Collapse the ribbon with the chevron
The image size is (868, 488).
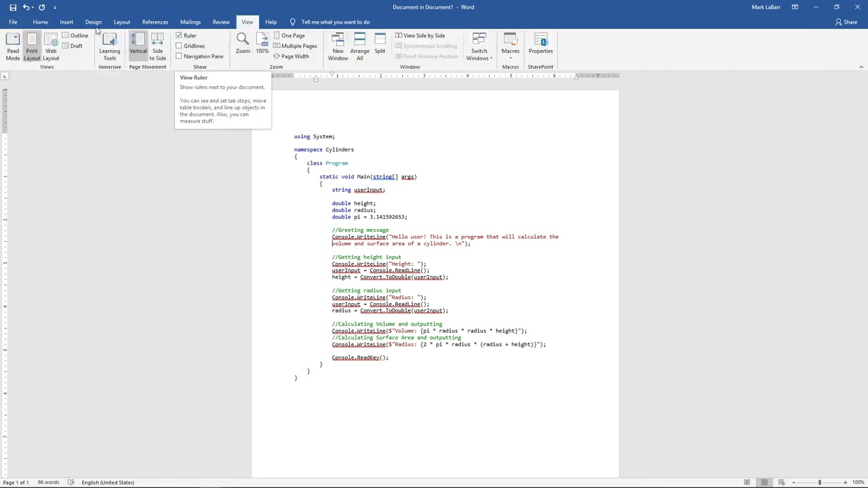[861, 66]
